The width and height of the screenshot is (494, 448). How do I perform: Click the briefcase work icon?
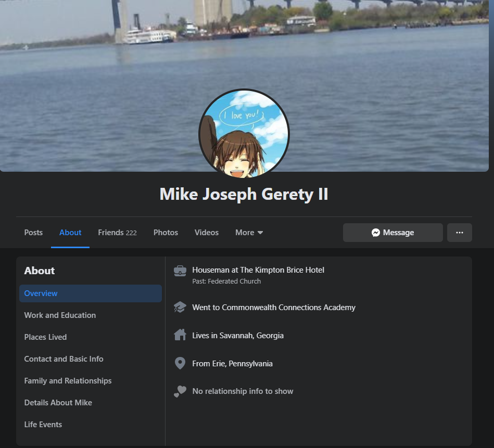click(x=180, y=271)
